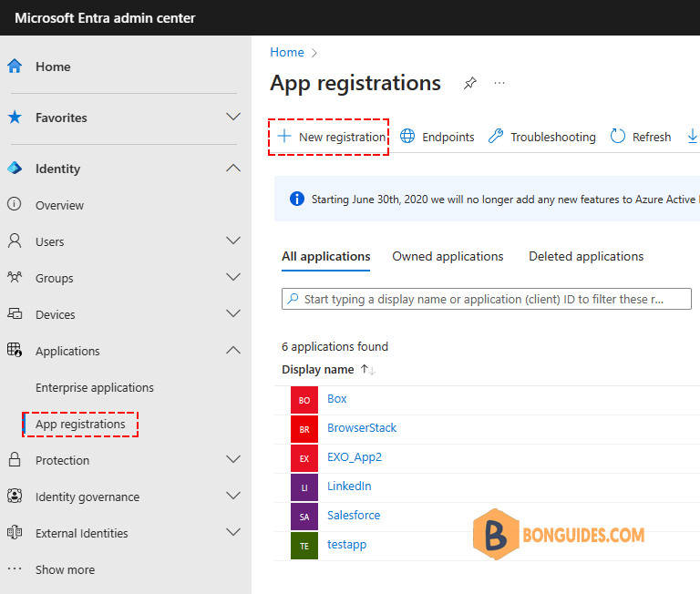Click the Favorites star icon
Viewport: 700px width, 594px height.
(x=15, y=117)
